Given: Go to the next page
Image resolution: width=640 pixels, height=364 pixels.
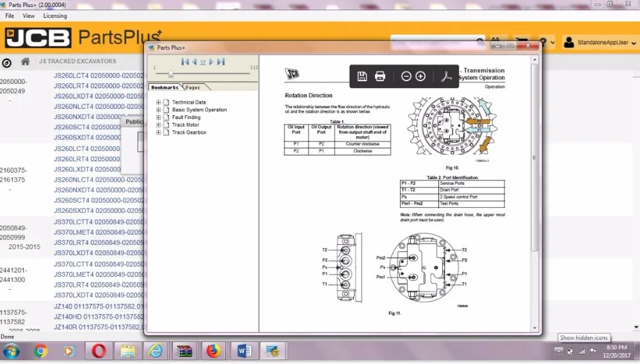Looking at the screenshot, I should [211, 61].
